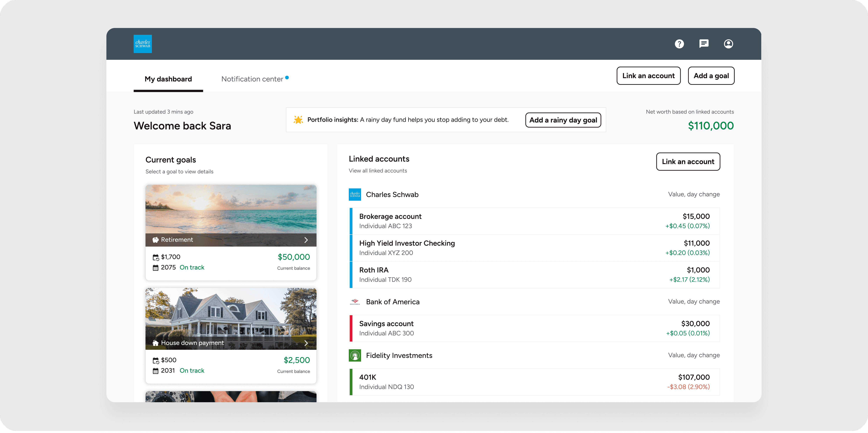Open the 401K account row
This screenshot has height=433, width=868.
(534, 382)
